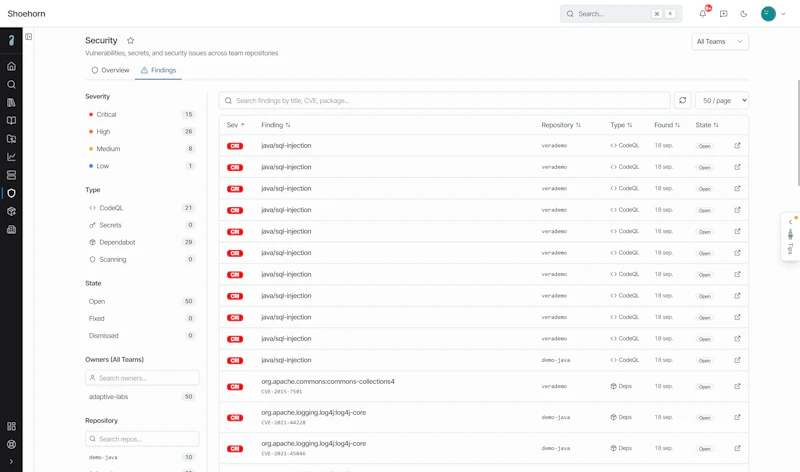Open the briefcase icon in the sidebar
The image size is (800, 472).
tap(11, 230)
